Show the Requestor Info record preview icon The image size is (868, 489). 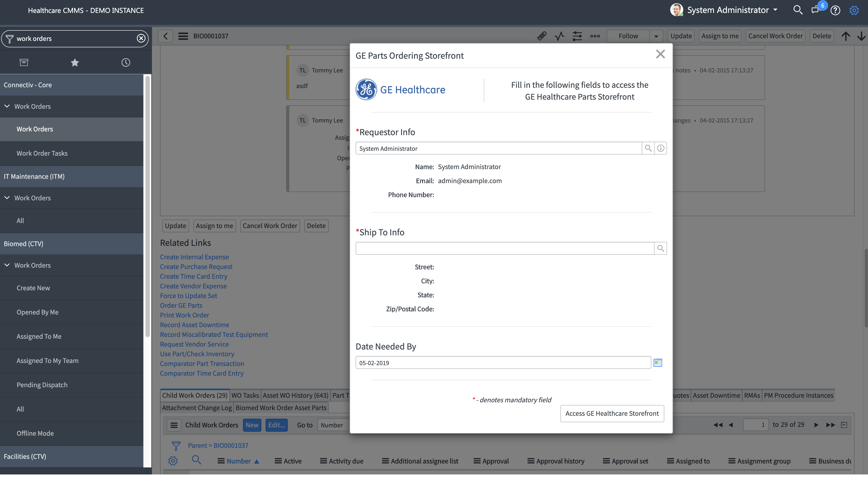(x=661, y=148)
